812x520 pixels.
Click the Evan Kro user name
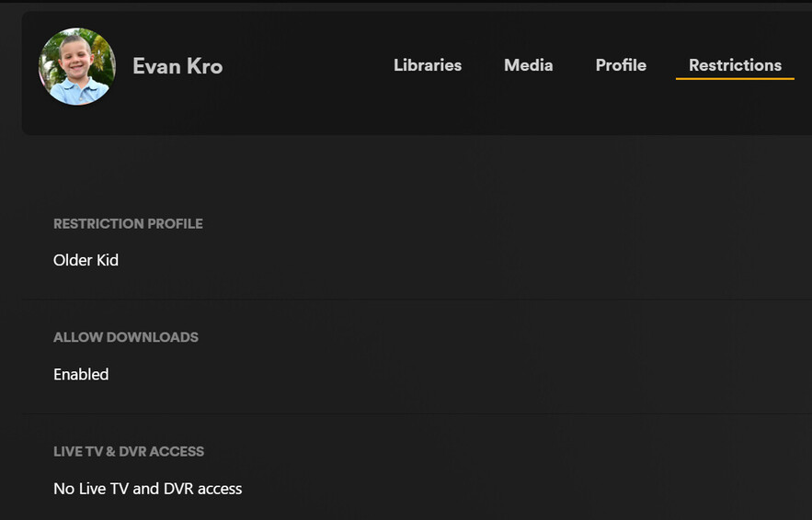point(177,66)
